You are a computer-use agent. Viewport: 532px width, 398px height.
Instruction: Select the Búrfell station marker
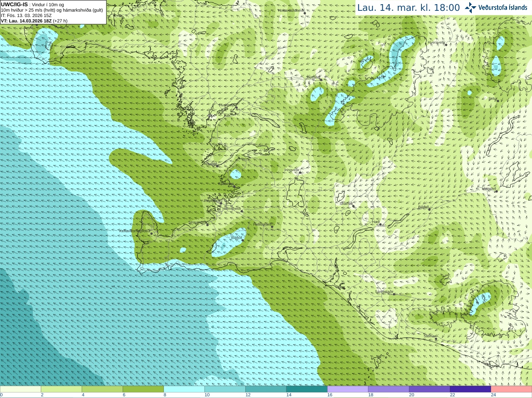tap(429, 209)
